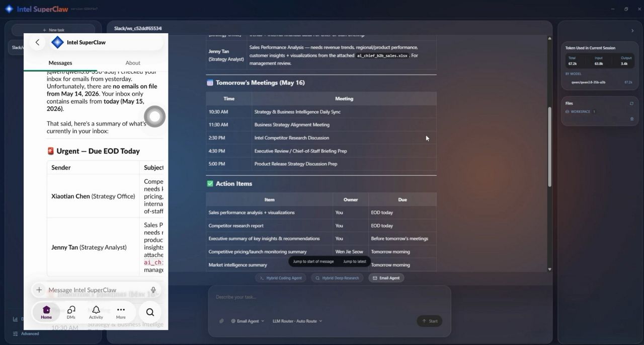Click the Tomorrow's Meetings (May 16) heading
Image resolution: width=644 pixels, height=345 pixels.
(260, 83)
